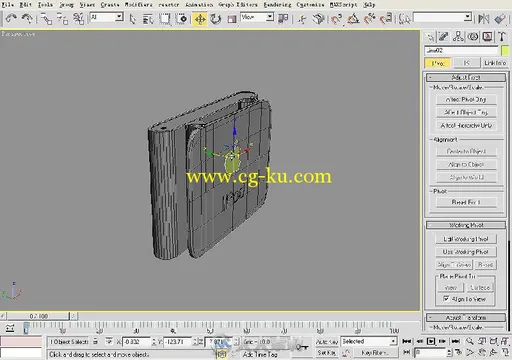
Task: Click Affect Pivot Only button
Action: click(466, 99)
